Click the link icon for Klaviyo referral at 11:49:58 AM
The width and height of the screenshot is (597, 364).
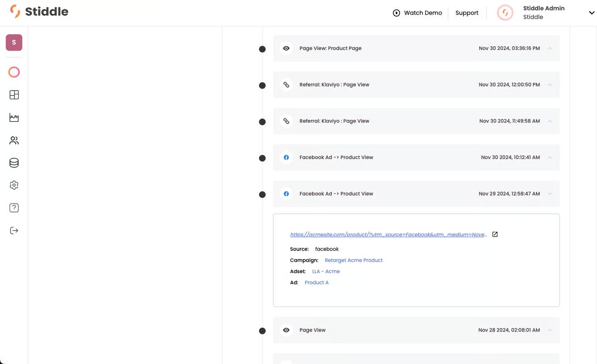(286, 121)
